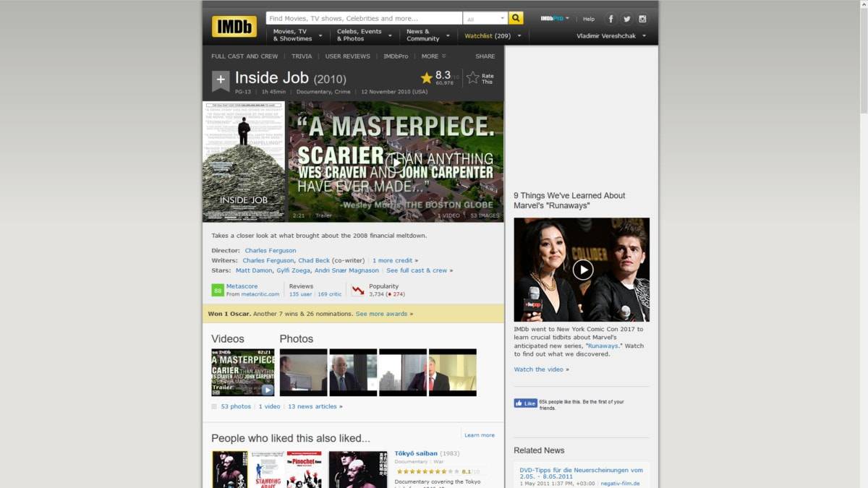The height and width of the screenshot is (488, 868).
Task: Expand Movies, TV & Showtimes menu
Action: click(x=298, y=35)
